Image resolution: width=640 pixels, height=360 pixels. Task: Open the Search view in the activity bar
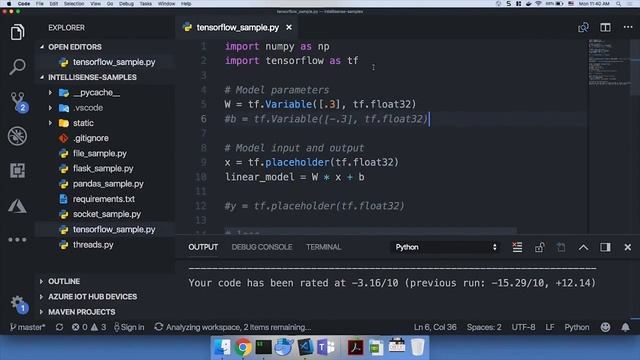[x=17, y=66]
